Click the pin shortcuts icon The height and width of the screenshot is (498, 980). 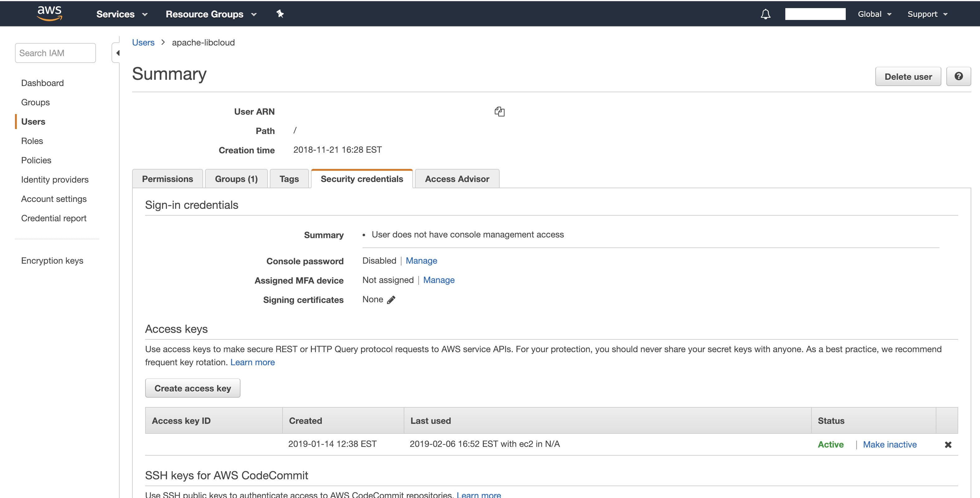pyautogui.click(x=280, y=14)
